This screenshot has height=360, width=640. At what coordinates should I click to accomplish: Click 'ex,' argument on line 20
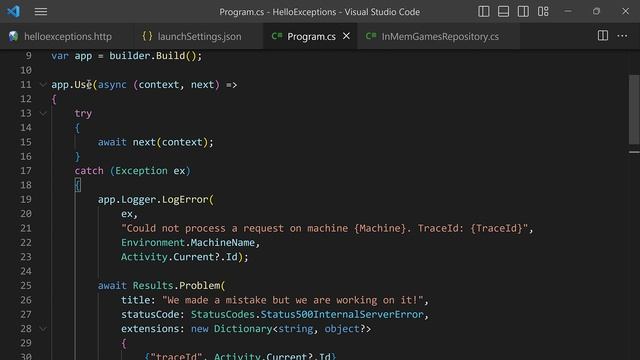129,213
